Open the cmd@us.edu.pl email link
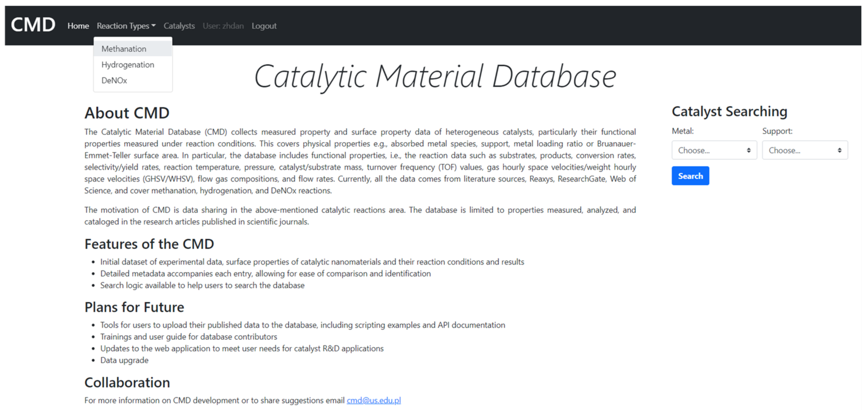The width and height of the screenshot is (868, 410). click(374, 400)
